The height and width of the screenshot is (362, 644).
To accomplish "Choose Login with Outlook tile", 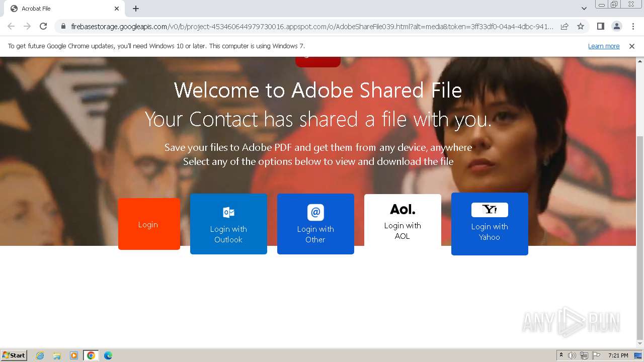I will click(x=228, y=224).
